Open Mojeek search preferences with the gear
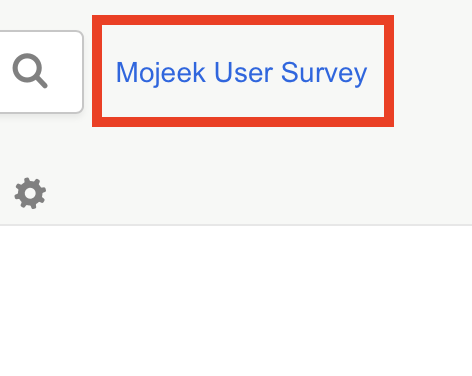Screen dimensions: 472x376 pyautogui.click(x=30, y=193)
